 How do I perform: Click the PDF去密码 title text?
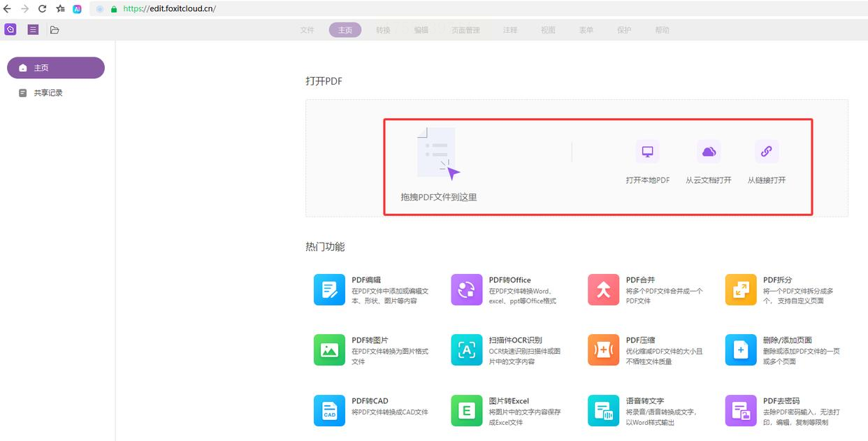pos(781,401)
